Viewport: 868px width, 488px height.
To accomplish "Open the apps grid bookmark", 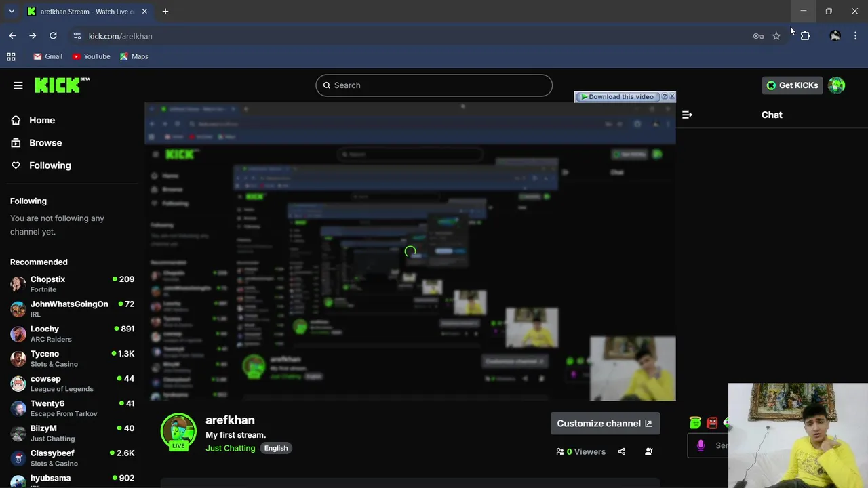I will click(11, 56).
